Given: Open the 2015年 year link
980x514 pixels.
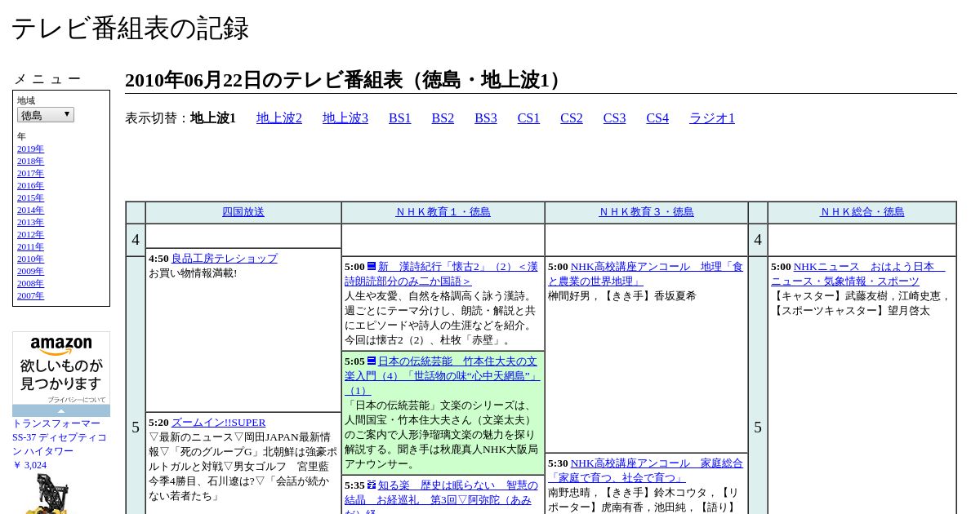Looking at the screenshot, I should pos(30,198).
